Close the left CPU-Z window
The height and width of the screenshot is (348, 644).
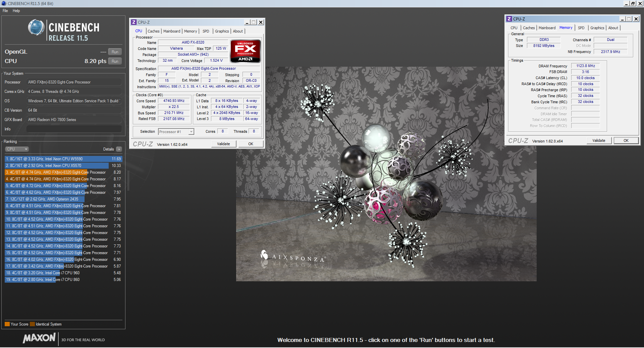point(261,22)
